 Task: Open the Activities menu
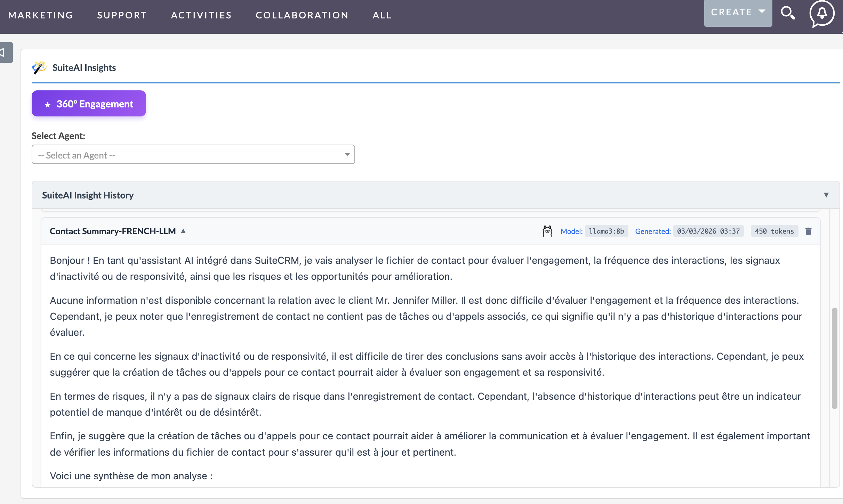click(x=201, y=15)
